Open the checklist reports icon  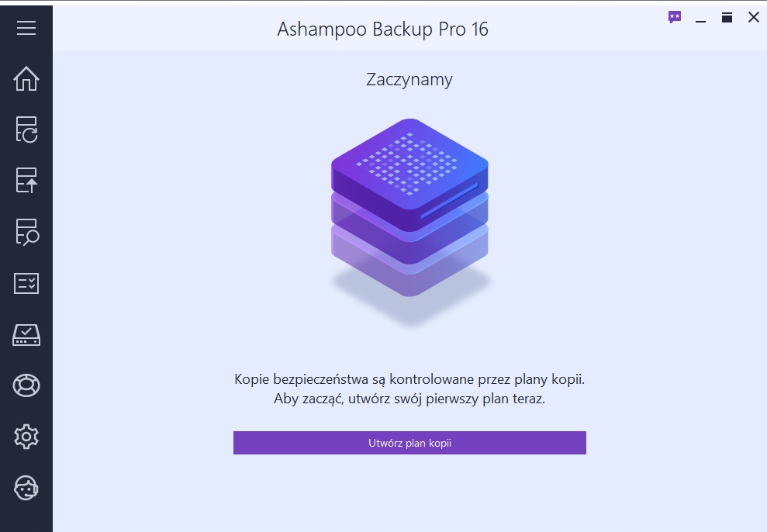26,283
